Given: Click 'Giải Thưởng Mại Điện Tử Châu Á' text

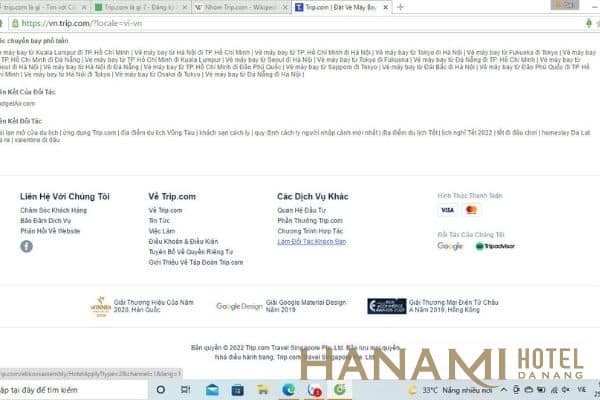Looking at the screenshot, I should [x=453, y=306].
